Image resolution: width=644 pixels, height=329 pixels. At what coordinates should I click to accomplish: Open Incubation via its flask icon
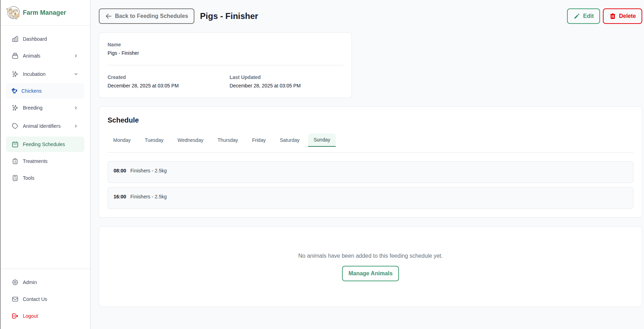click(x=15, y=74)
